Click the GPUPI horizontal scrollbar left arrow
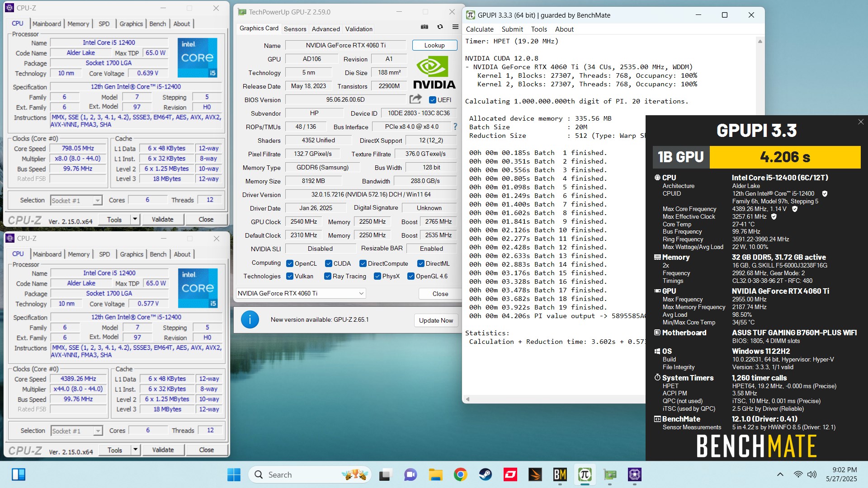The width and height of the screenshot is (868, 488). (467, 399)
